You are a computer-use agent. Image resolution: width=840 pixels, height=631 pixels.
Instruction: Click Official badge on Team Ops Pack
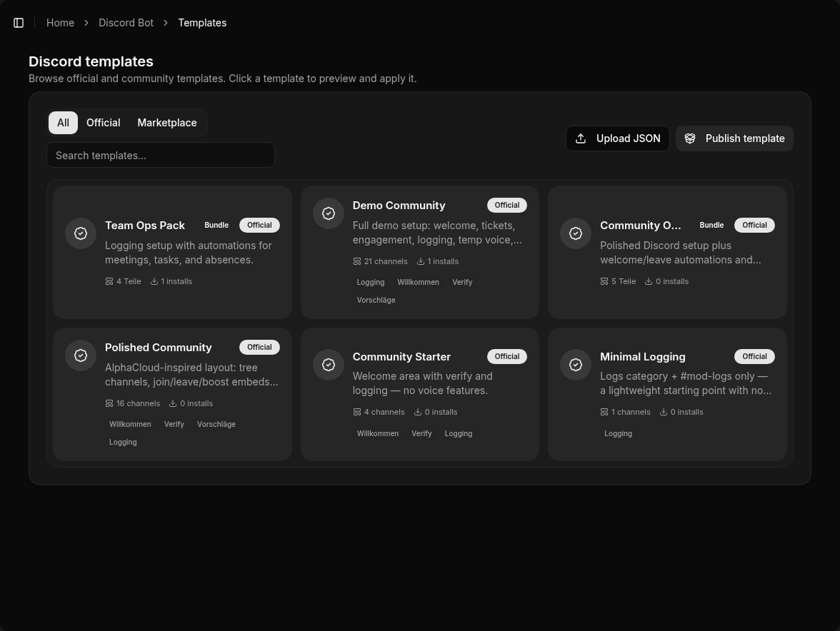259,226
